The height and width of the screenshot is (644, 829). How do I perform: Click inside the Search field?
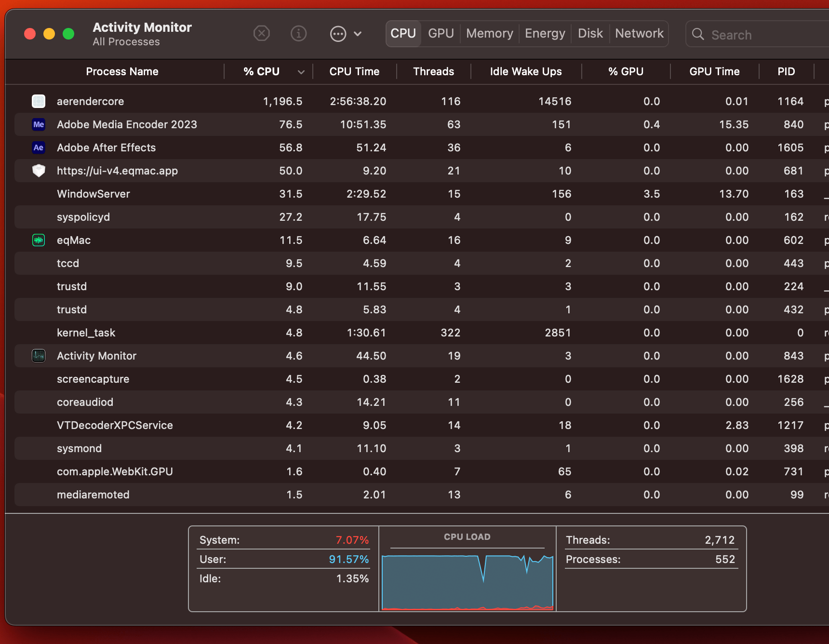coord(757,34)
